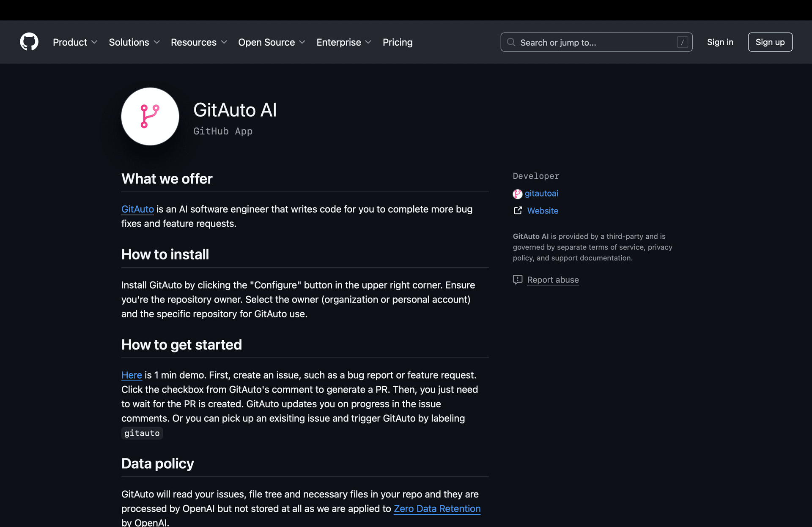Click the external link icon beside Website
Image resolution: width=812 pixels, height=527 pixels.
518,210
